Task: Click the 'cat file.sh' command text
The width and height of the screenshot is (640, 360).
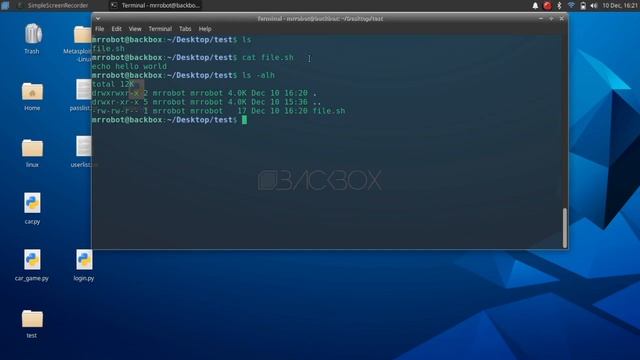Action: pos(268,58)
